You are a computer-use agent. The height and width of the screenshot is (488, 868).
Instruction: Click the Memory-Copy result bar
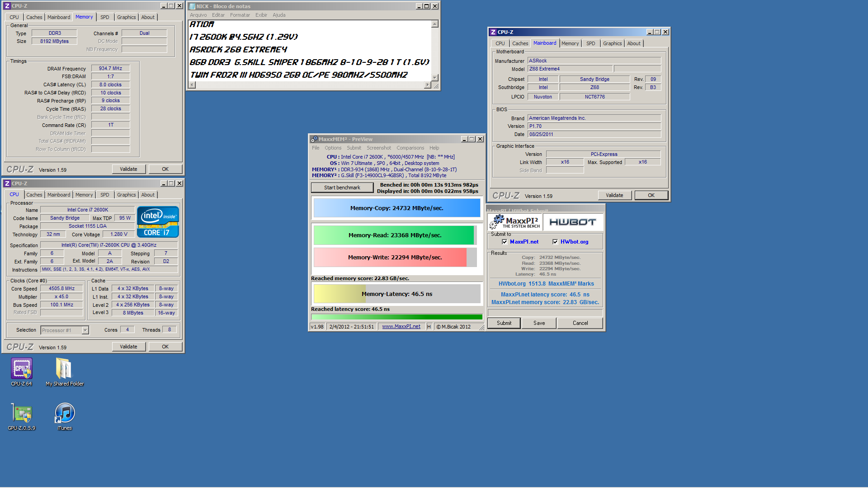click(396, 208)
